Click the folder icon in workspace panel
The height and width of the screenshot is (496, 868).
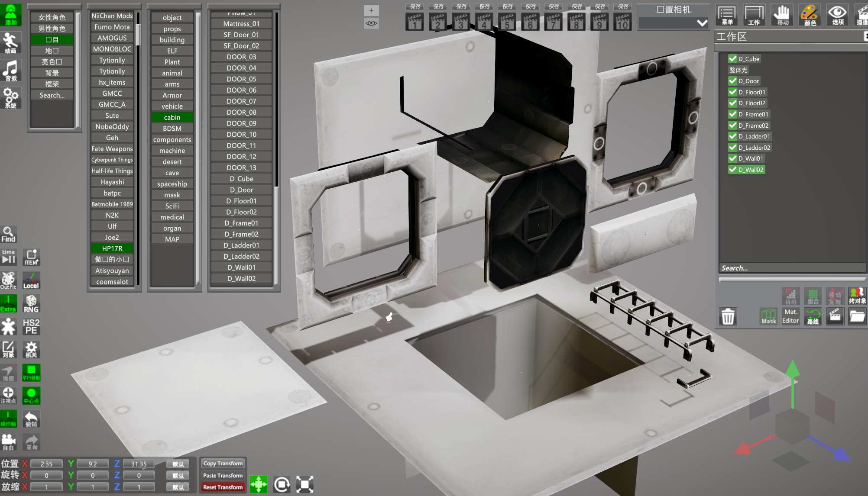(x=857, y=316)
